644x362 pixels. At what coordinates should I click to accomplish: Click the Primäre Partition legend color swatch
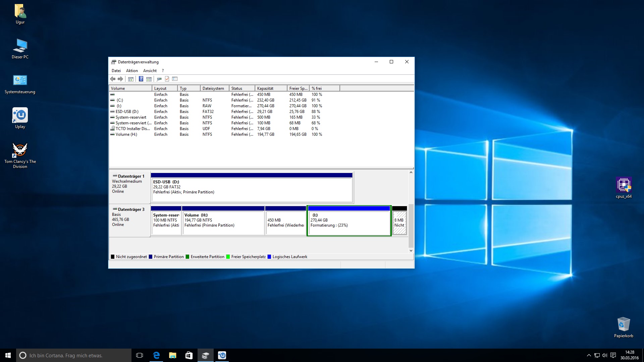click(x=151, y=257)
